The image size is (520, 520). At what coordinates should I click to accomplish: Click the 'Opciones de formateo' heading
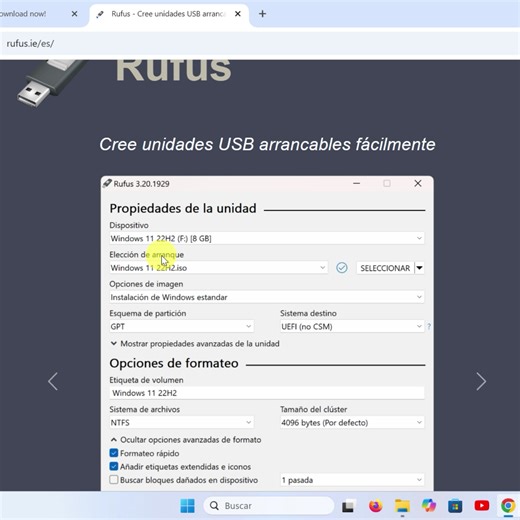[x=174, y=363]
